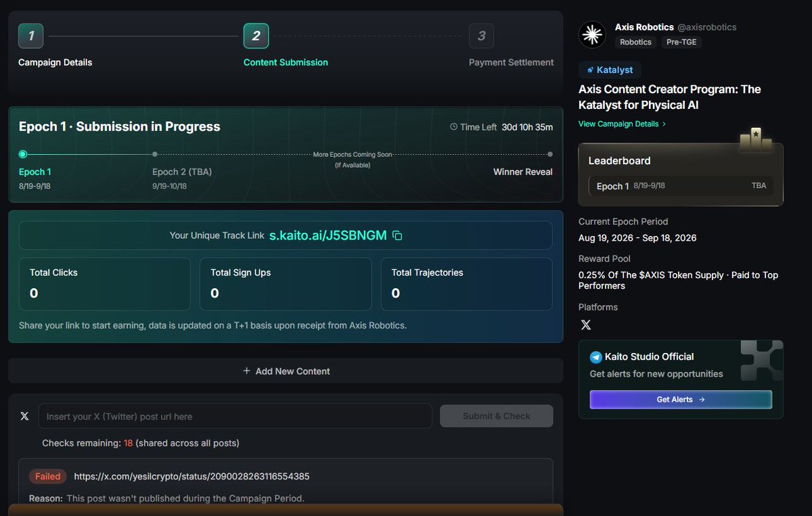The height and width of the screenshot is (516, 812).
Task: Open step 3 Payment Settlement
Action: tap(481, 36)
